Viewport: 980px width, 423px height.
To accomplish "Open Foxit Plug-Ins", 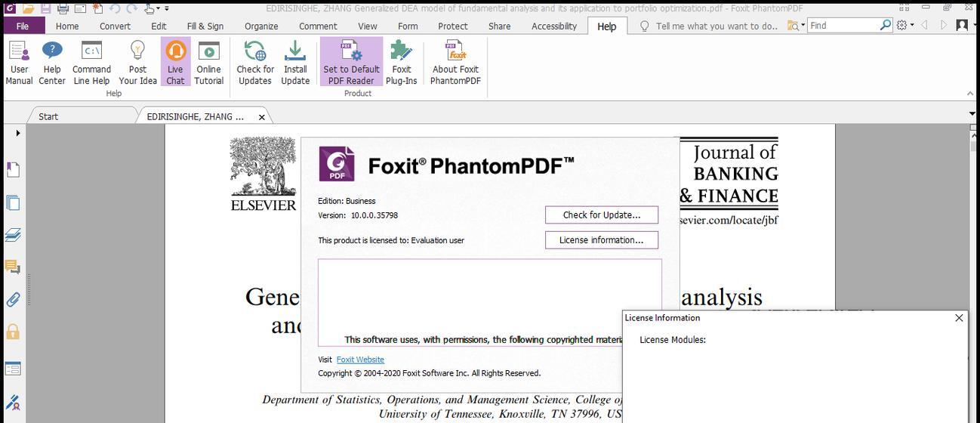I will tap(402, 63).
